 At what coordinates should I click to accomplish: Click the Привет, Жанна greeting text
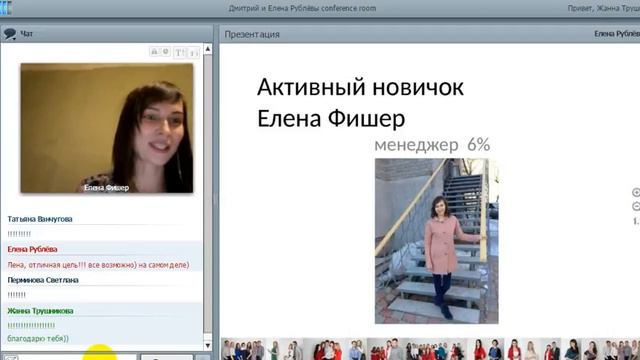click(604, 8)
